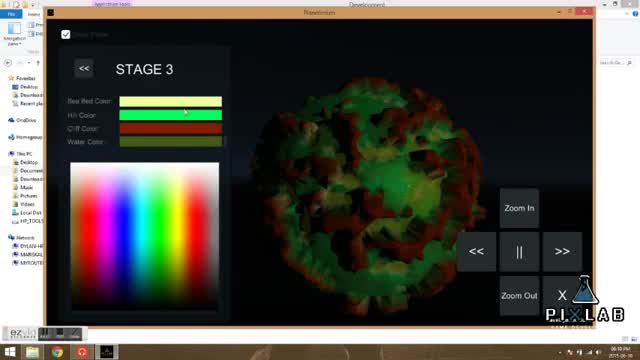Rotate planet left with the << control
The width and height of the screenshot is (640, 360).
pyautogui.click(x=476, y=252)
